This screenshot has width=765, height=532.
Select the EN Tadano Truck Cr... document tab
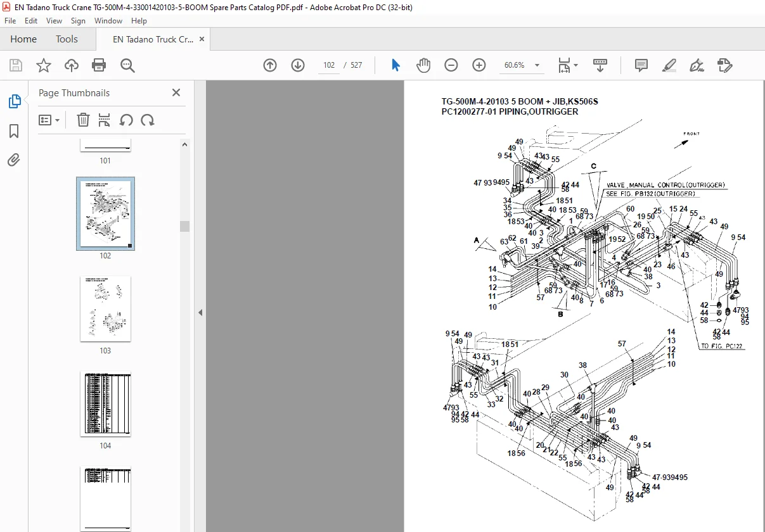(x=153, y=39)
